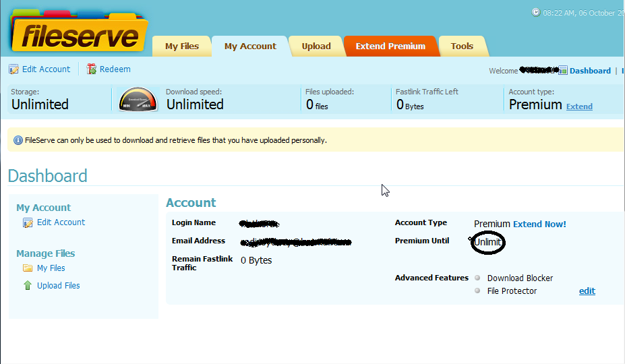
Task: Click the Storage Unlimited value
Action: [40, 104]
